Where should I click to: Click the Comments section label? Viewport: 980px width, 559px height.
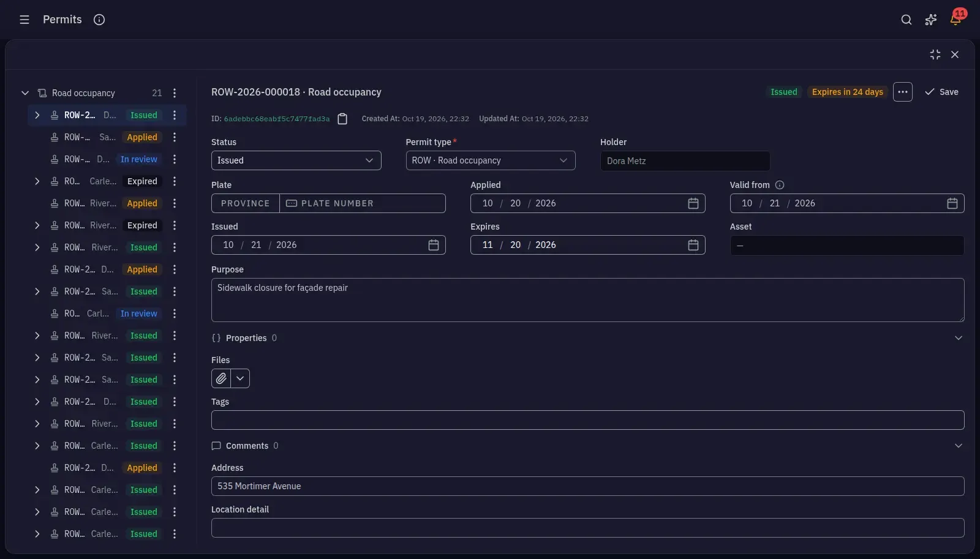(247, 446)
